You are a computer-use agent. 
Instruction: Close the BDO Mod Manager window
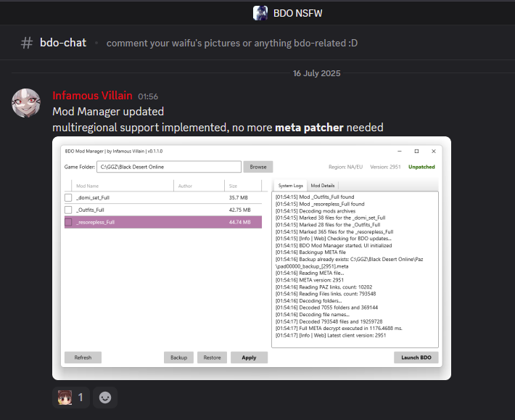pyautogui.click(x=433, y=151)
